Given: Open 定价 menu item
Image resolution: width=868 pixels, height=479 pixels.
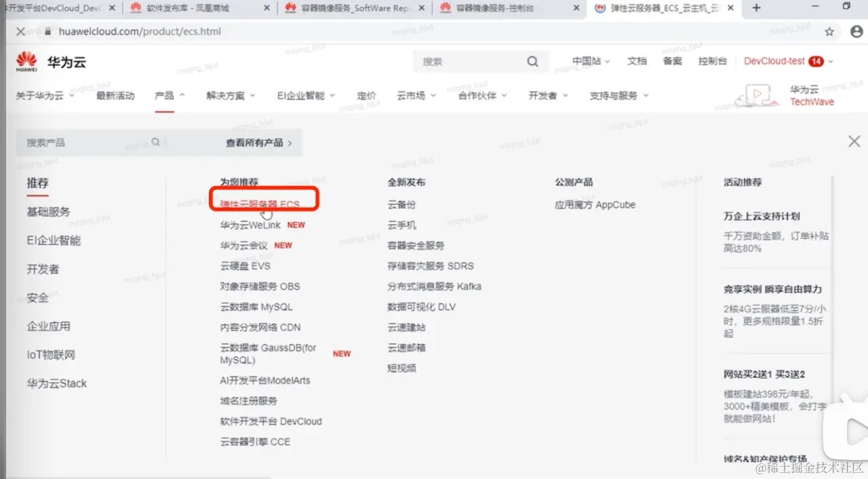Looking at the screenshot, I should 366,96.
